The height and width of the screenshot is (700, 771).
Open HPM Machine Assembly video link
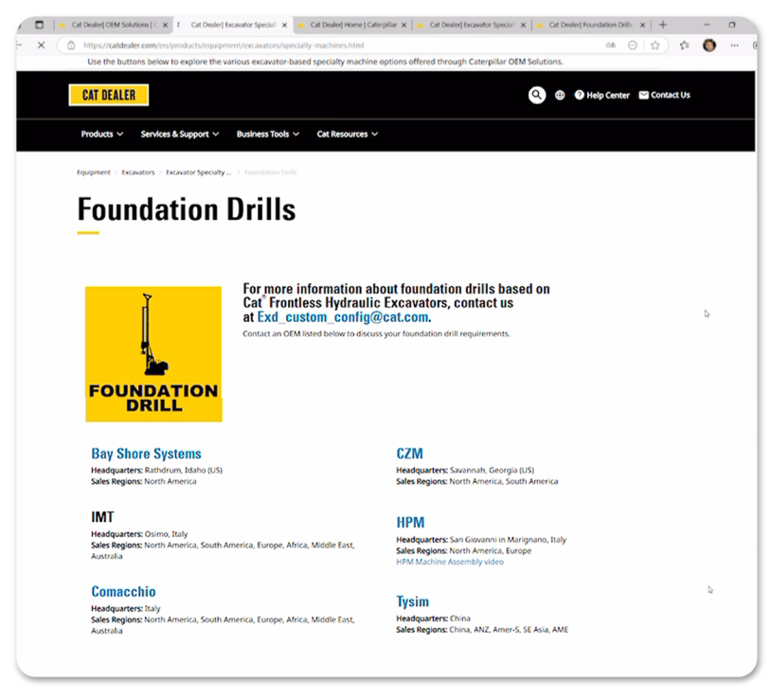(x=450, y=562)
